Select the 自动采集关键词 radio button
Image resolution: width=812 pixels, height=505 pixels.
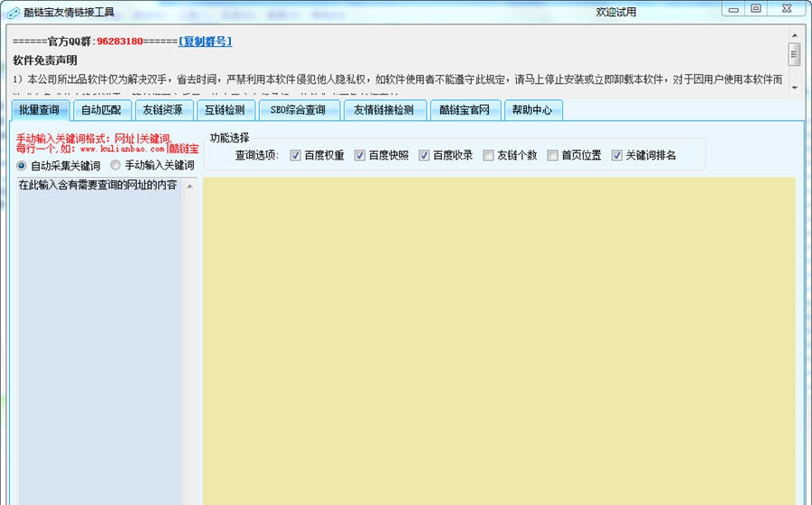tap(22, 166)
